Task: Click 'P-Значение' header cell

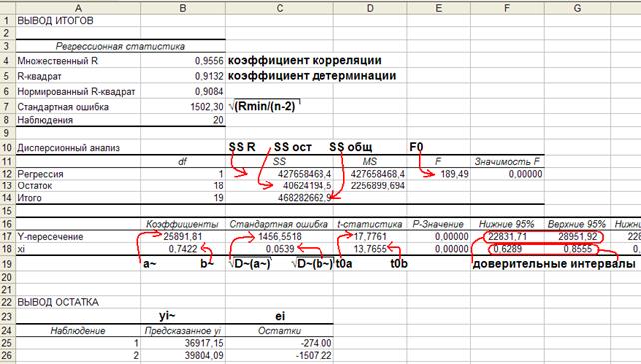Action: [x=438, y=224]
